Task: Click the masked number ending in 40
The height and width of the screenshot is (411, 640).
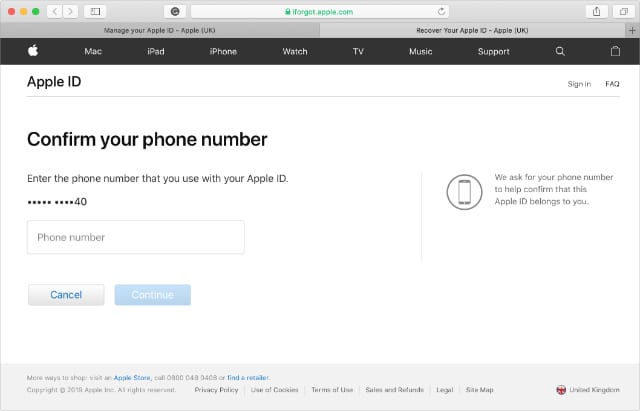Action: click(57, 202)
